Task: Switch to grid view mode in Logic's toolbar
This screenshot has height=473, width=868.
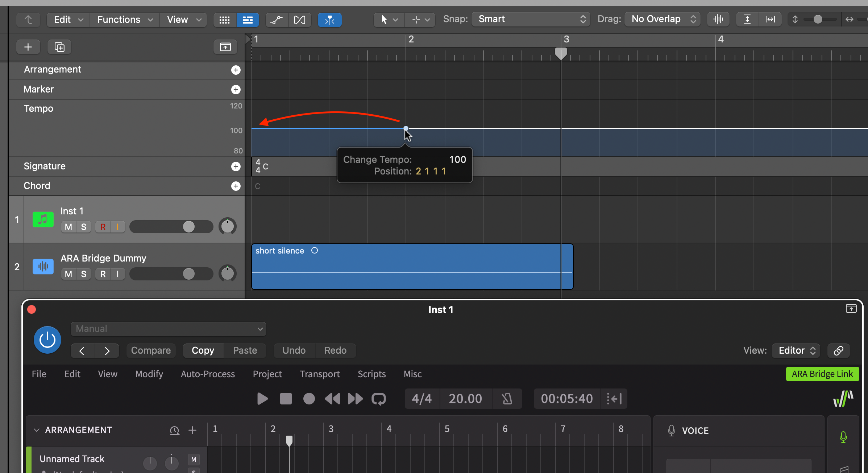Action: tap(224, 20)
